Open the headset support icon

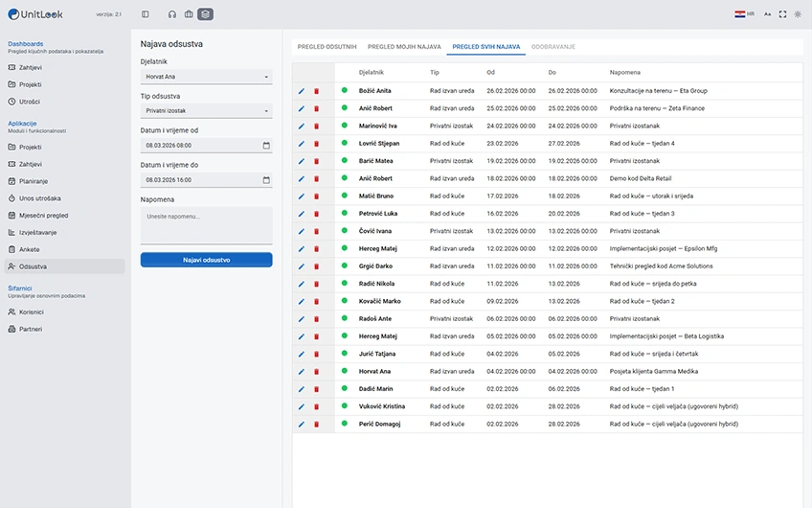click(172, 14)
